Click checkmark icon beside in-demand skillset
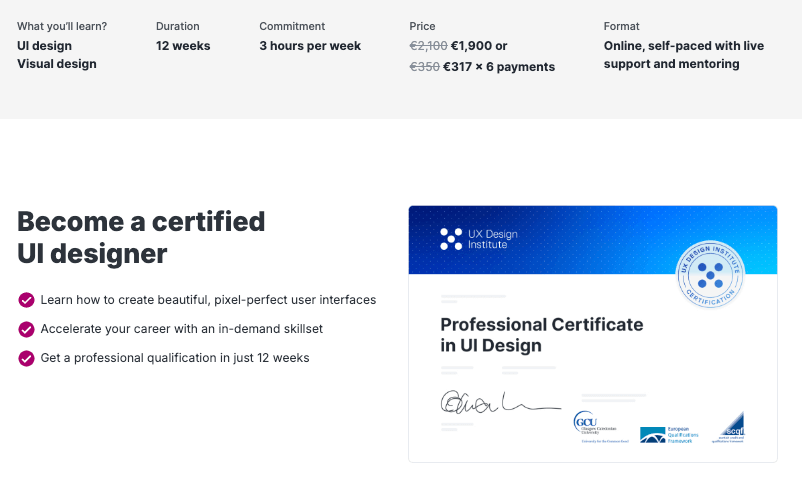This screenshot has width=802, height=481. coord(26,329)
